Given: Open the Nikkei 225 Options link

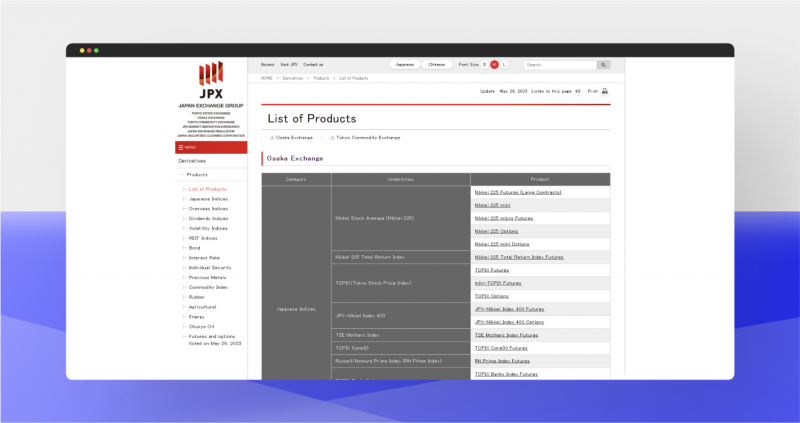Looking at the screenshot, I should point(496,231).
